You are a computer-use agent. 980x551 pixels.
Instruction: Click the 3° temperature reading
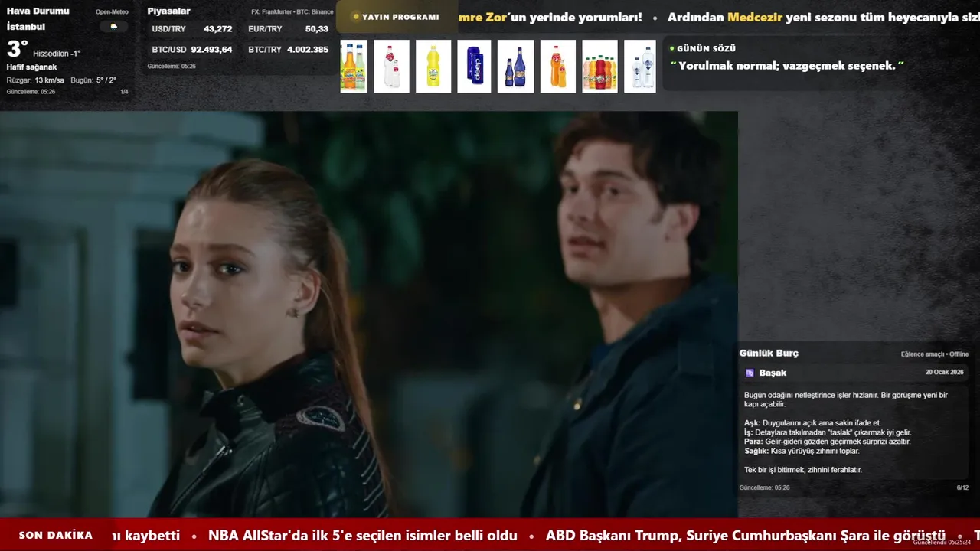(18, 50)
